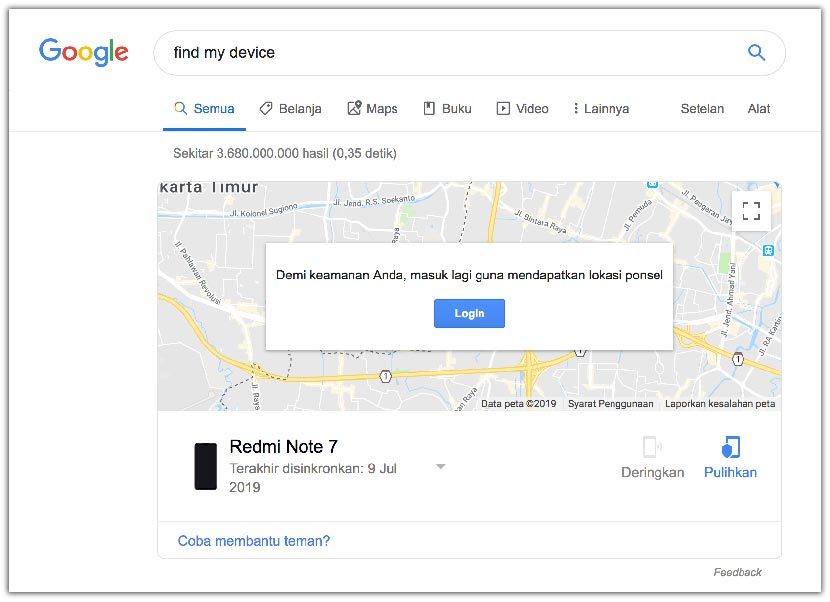The width and height of the screenshot is (830, 602).
Task: Click the 'Redmi Note 7' device name
Action: click(x=283, y=447)
